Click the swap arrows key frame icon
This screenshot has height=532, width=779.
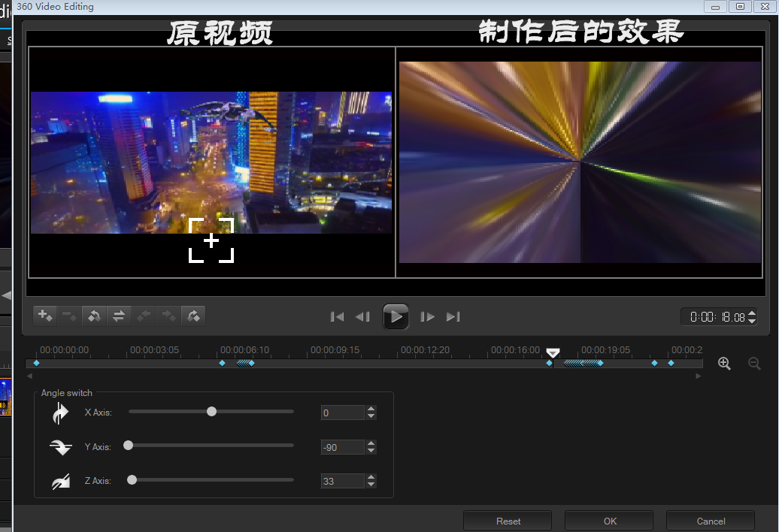click(x=119, y=316)
